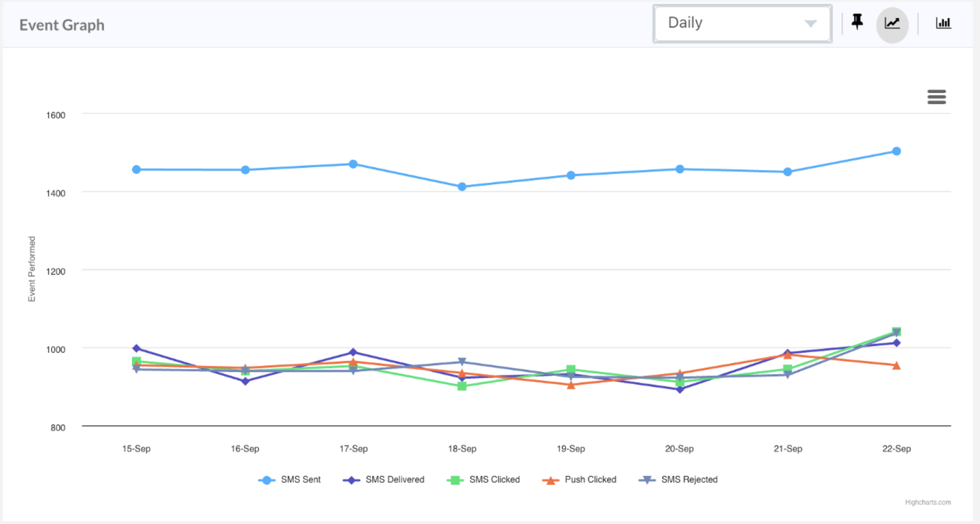The image size is (980, 524).
Task: Click the dropdown arrow beside Daily
Action: click(x=810, y=23)
